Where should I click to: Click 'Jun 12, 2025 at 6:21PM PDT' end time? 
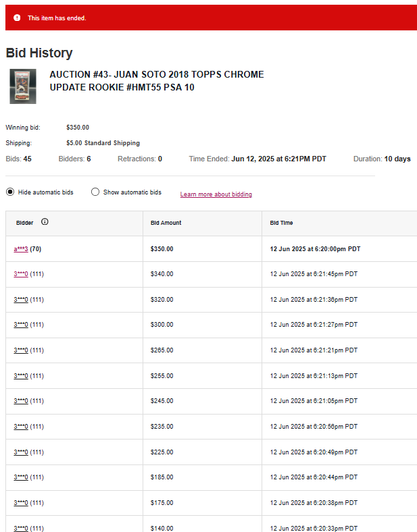pyautogui.click(x=279, y=159)
